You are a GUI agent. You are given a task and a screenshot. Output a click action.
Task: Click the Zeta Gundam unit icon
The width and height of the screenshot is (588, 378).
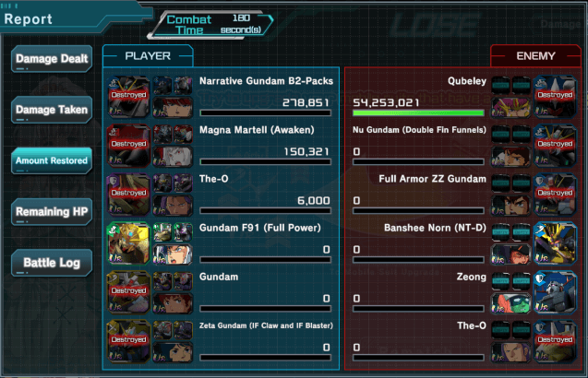coord(128,341)
